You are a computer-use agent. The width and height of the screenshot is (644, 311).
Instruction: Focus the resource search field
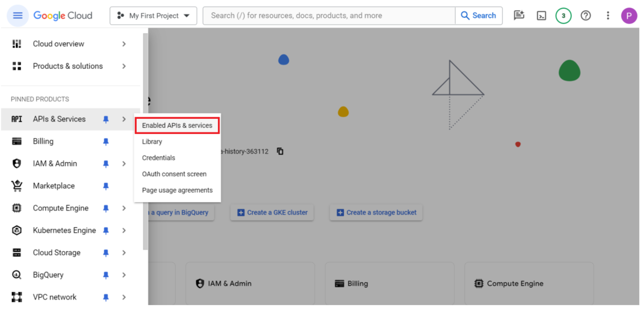coord(329,16)
